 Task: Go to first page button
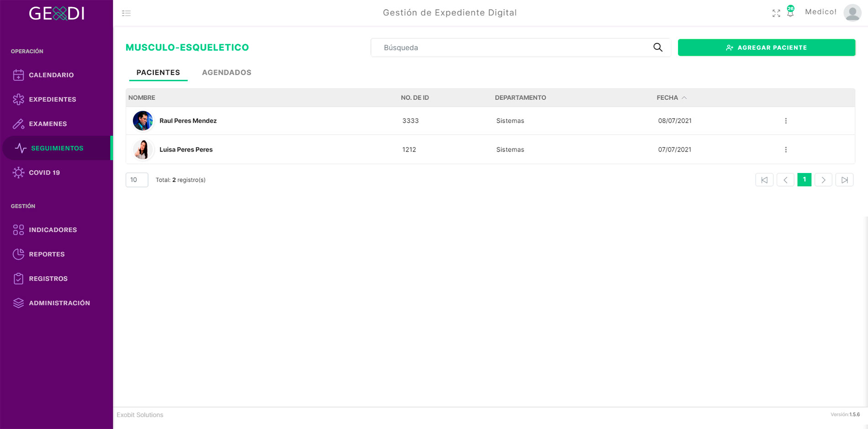764,180
